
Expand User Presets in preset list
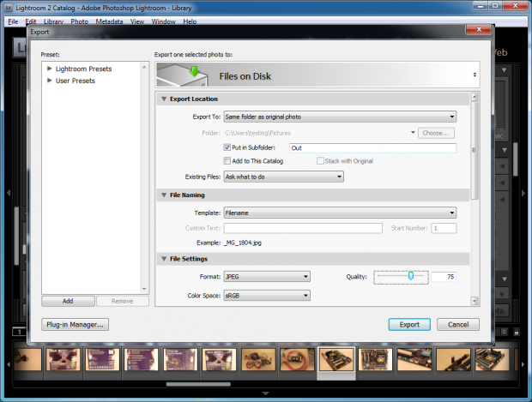click(50, 81)
